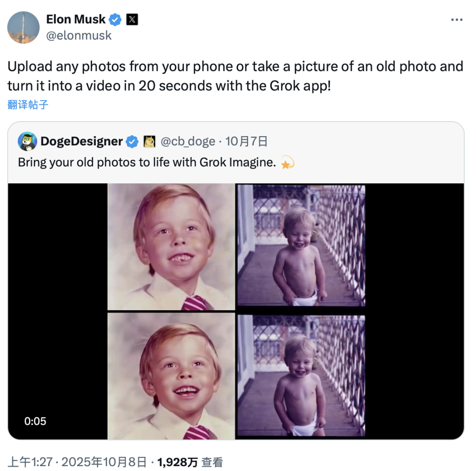The image size is (476, 471).
Task: Open the Elon Musk display name link
Action: click(76, 19)
